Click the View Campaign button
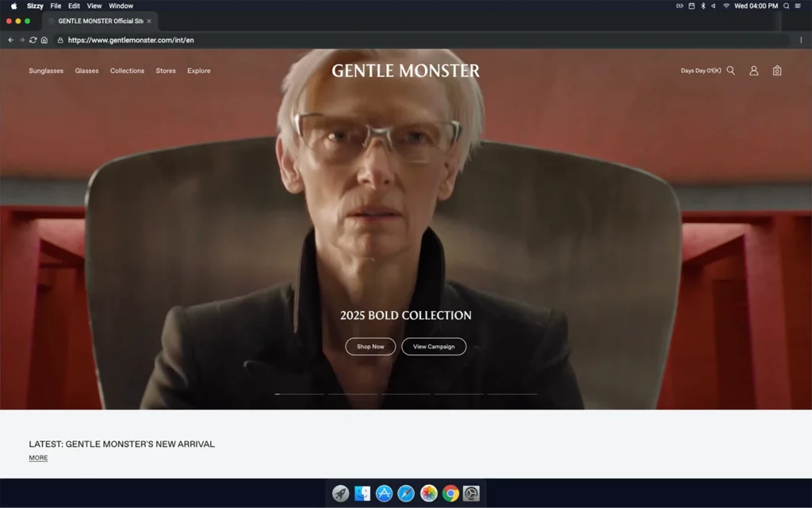This screenshot has width=812, height=508. [434, 347]
